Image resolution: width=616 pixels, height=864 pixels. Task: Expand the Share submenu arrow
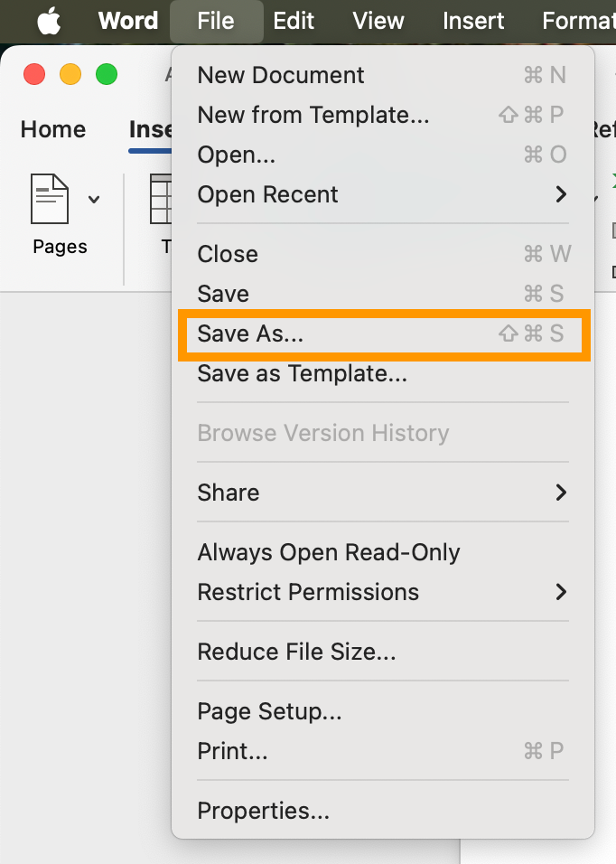(x=561, y=493)
